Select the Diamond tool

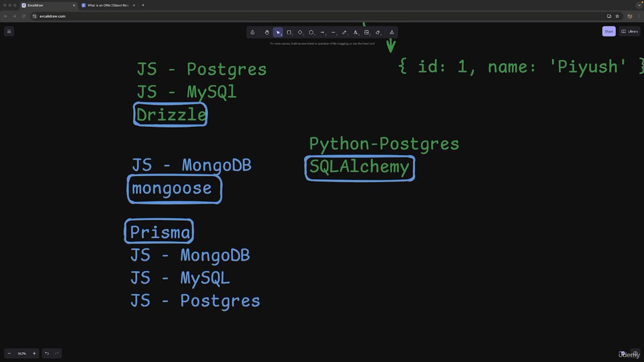tap(300, 32)
